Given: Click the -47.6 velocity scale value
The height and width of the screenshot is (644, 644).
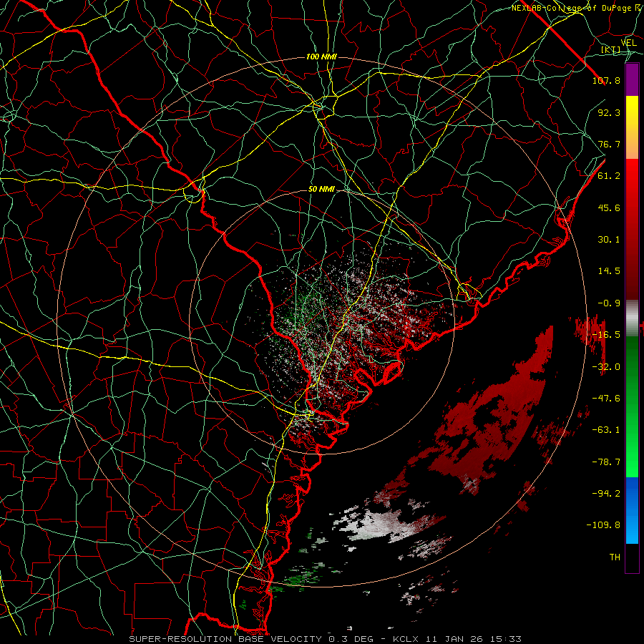Looking at the screenshot, I should tap(606, 399).
